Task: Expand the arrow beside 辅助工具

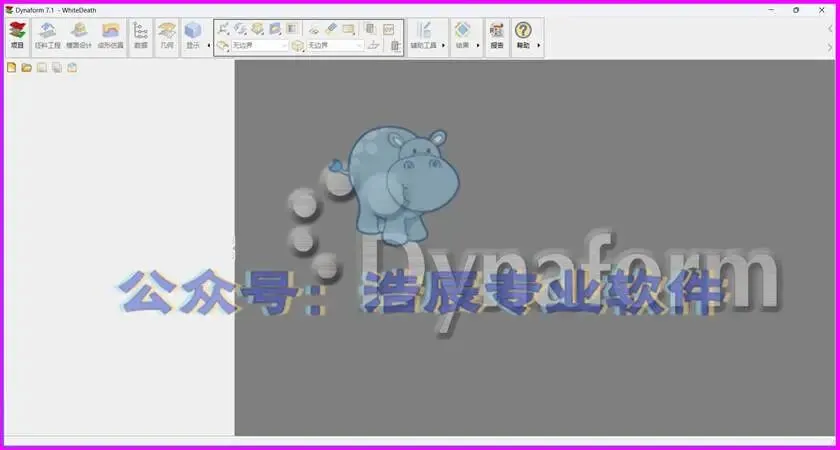Action: point(443,46)
